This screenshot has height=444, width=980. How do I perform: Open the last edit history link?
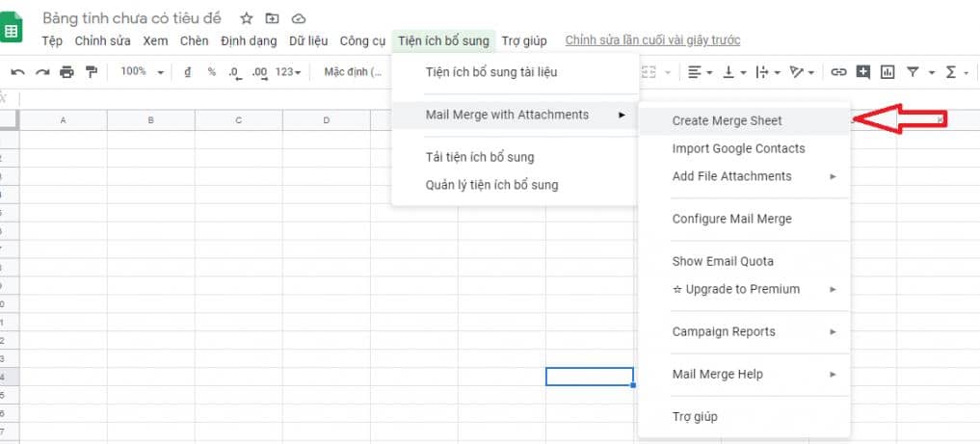coord(652,40)
